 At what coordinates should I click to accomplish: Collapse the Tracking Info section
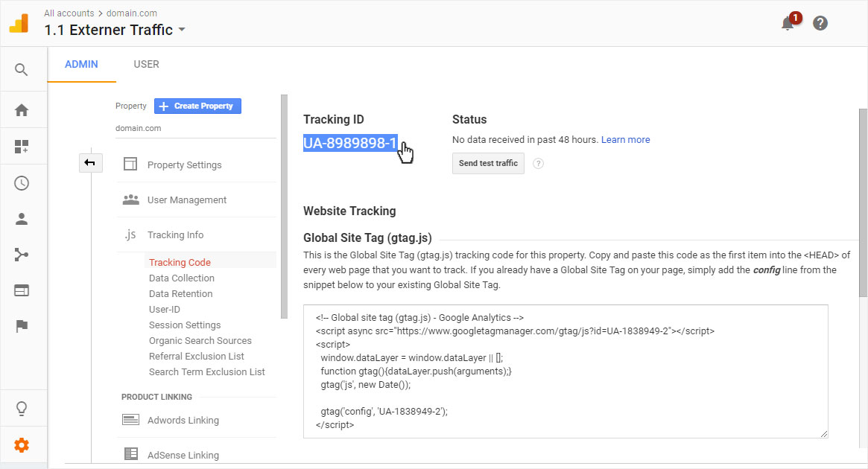176,235
